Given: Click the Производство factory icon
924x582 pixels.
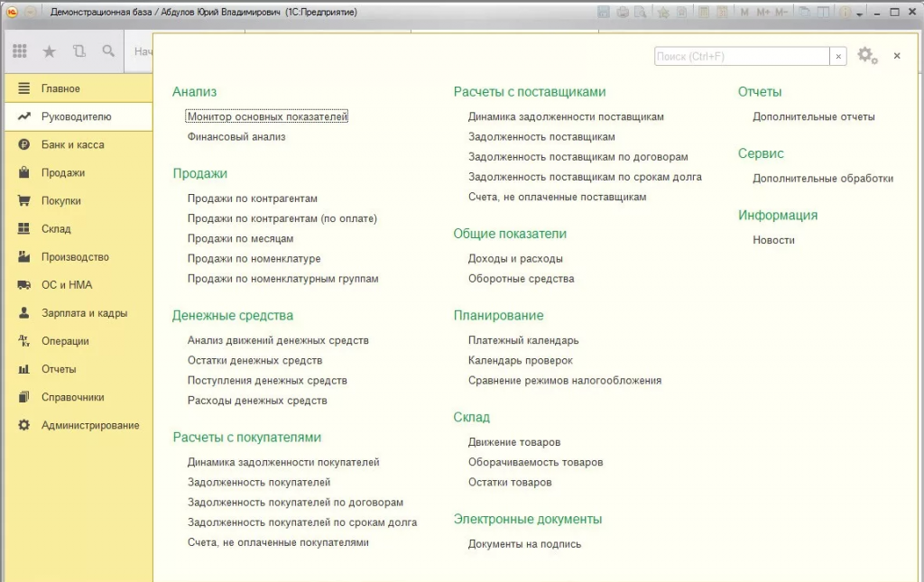Looking at the screenshot, I should click(23, 256).
